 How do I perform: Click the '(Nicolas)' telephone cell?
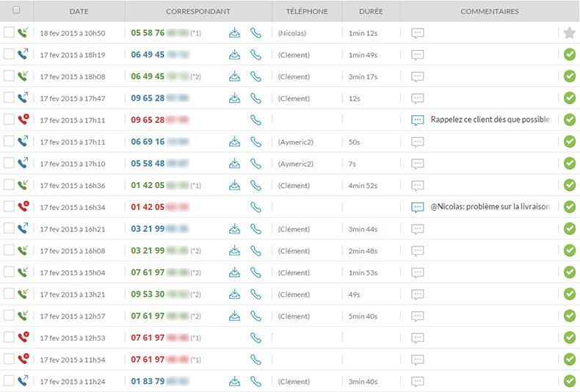click(292, 33)
